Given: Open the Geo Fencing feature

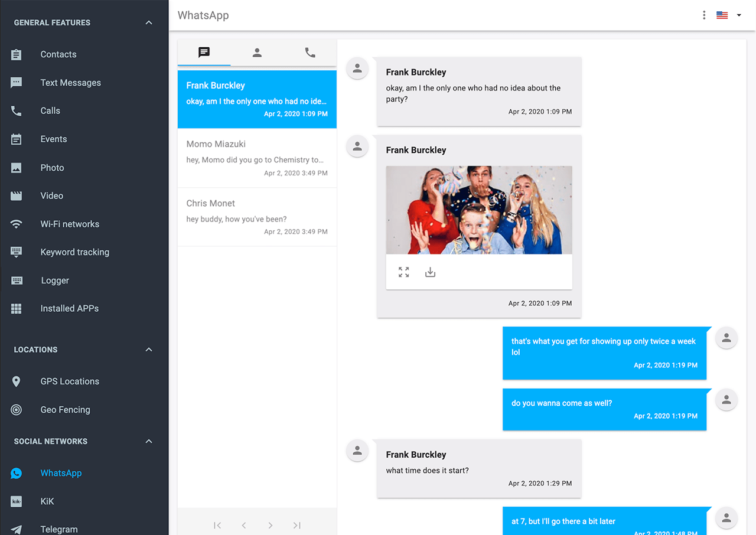Looking at the screenshot, I should pos(65,409).
